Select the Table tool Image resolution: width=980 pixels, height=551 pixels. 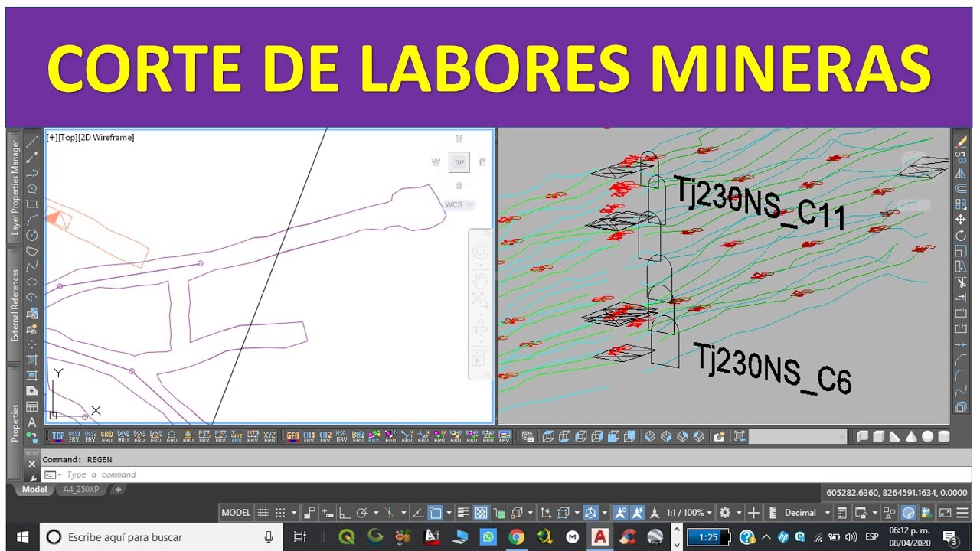[x=32, y=406]
